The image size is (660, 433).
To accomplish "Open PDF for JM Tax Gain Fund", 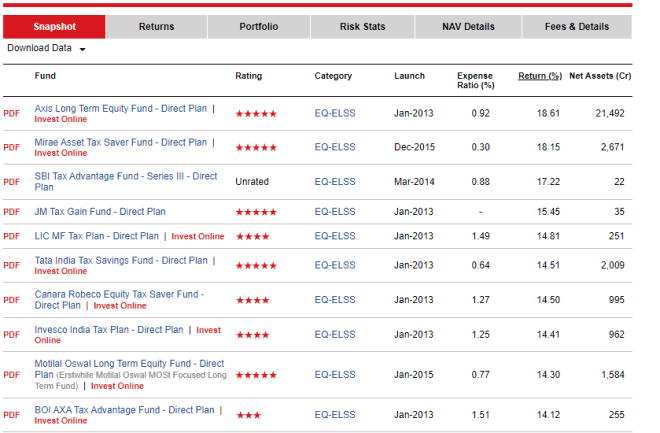I will (x=11, y=212).
